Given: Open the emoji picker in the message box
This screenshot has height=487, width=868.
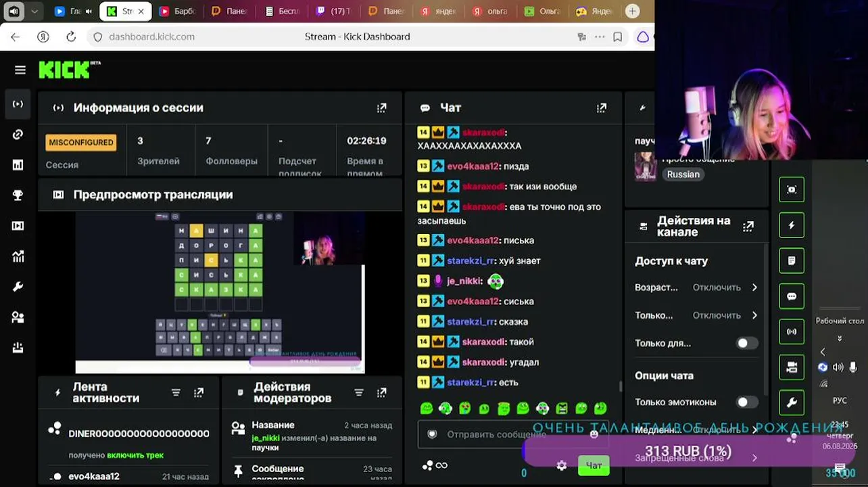Looking at the screenshot, I should 594,434.
